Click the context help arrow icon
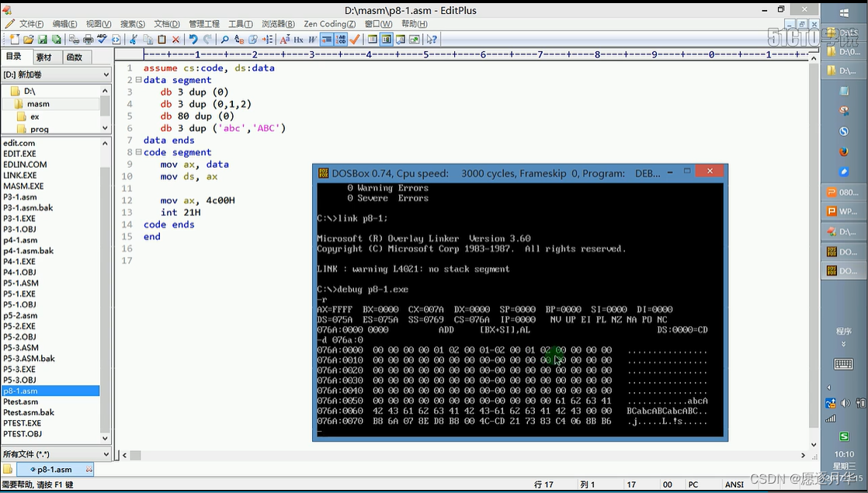Screen dimensions: 868x493 432,40
